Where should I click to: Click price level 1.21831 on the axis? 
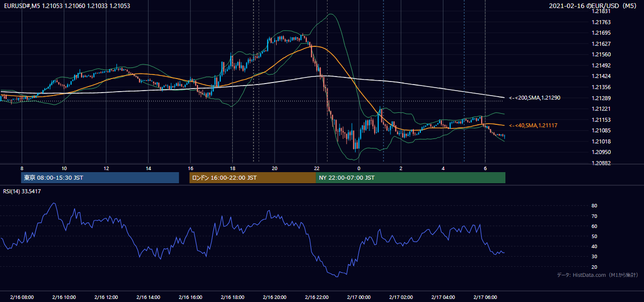click(602, 11)
